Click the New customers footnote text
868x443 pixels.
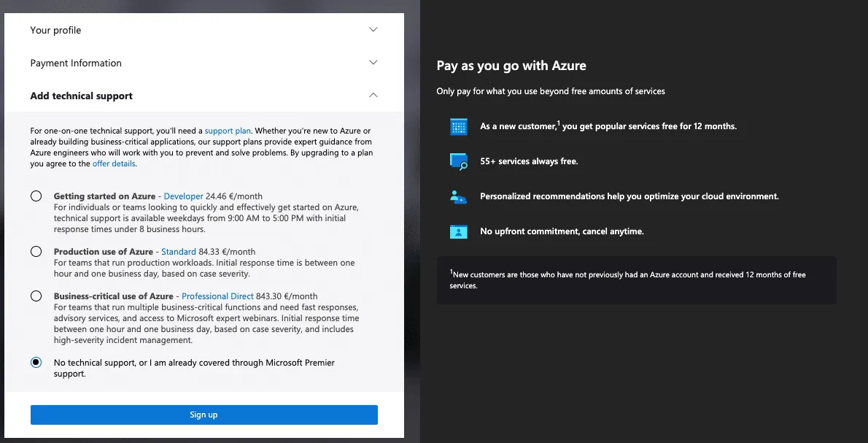click(x=628, y=280)
